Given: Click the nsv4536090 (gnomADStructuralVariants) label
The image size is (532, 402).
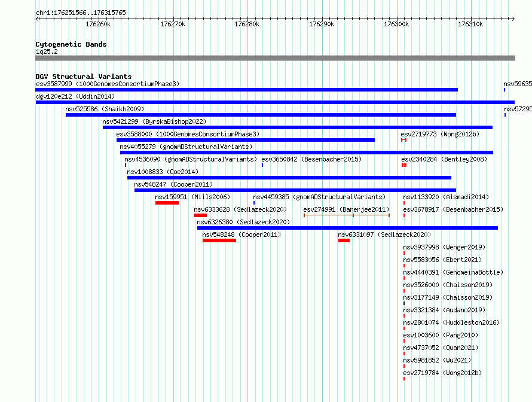Looking at the screenshot, I should pyautogui.click(x=191, y=159).
